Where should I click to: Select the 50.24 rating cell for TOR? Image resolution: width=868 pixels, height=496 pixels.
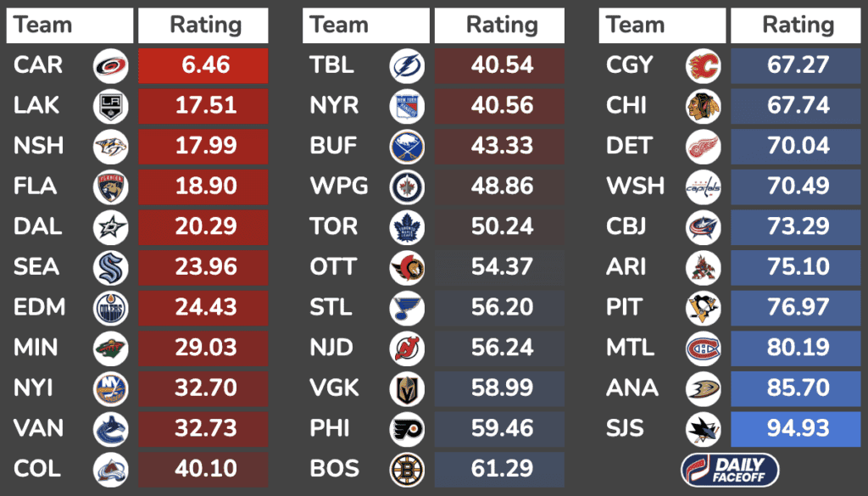pyautogui.click(x=499, y=226)
